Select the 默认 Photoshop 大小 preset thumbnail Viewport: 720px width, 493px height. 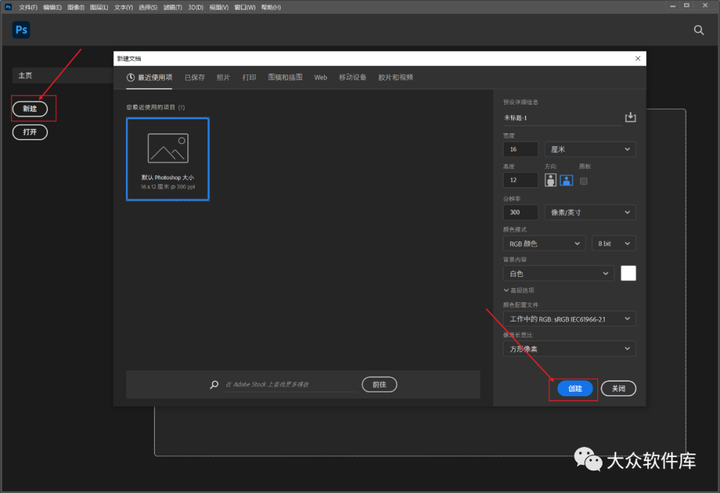tap(168, 159)
